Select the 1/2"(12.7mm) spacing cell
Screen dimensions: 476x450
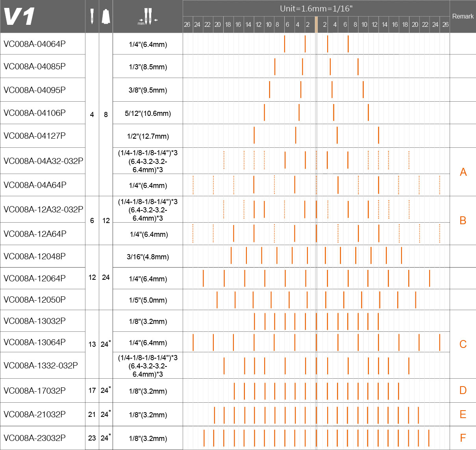tap(148, 136)
